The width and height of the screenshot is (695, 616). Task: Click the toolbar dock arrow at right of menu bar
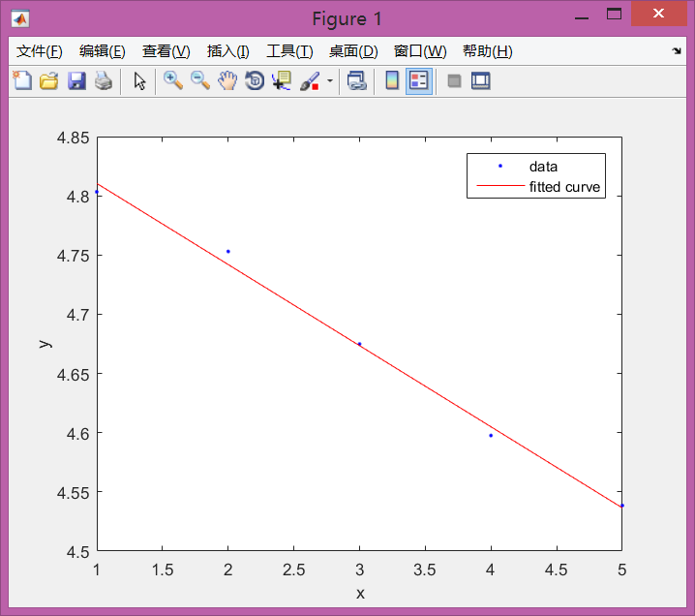tap(677, 50)
